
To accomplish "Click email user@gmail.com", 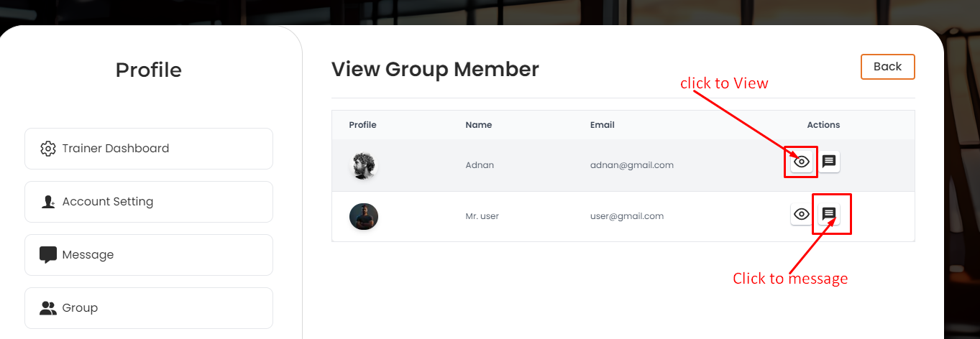I will [x=626, y=216].
